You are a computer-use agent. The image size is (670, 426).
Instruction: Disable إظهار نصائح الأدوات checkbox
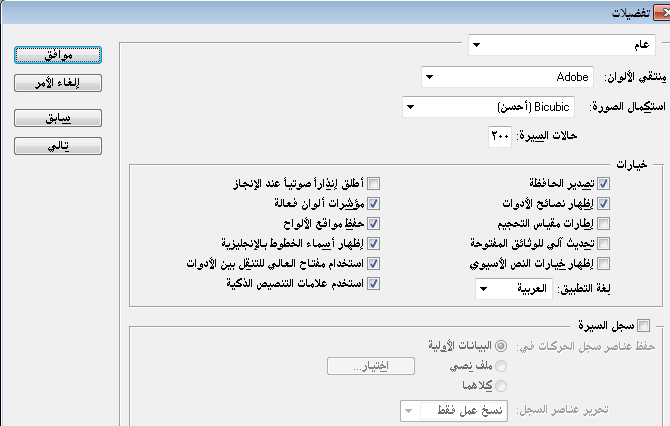click(603, 204)
